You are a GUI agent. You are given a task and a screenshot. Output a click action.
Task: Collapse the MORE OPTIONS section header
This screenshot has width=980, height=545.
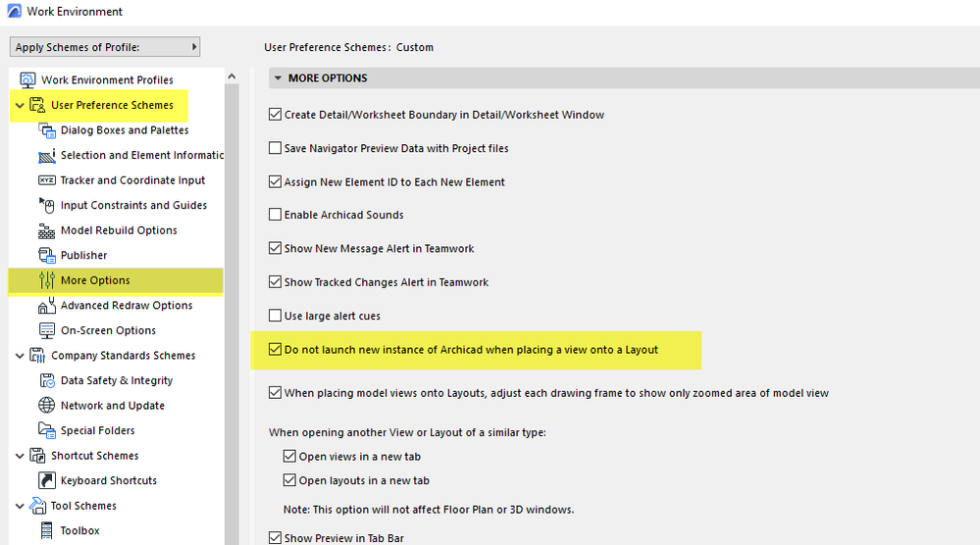pos(278,78)
